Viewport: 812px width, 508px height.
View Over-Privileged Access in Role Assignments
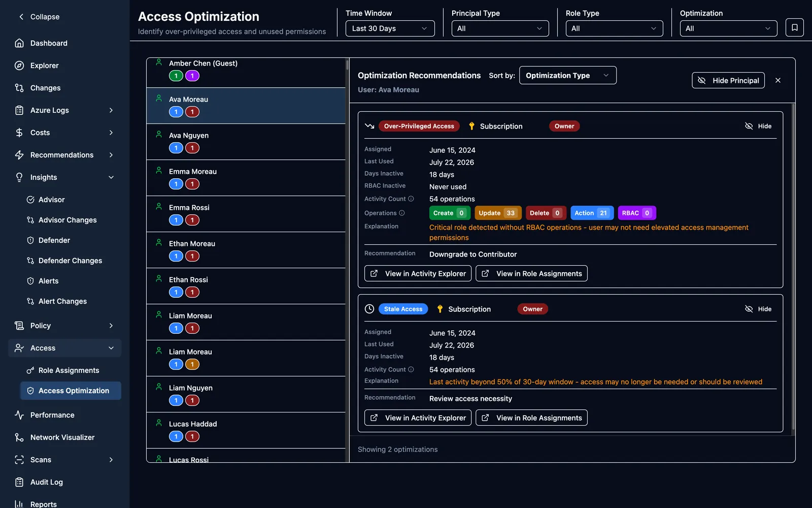[531, 273]
